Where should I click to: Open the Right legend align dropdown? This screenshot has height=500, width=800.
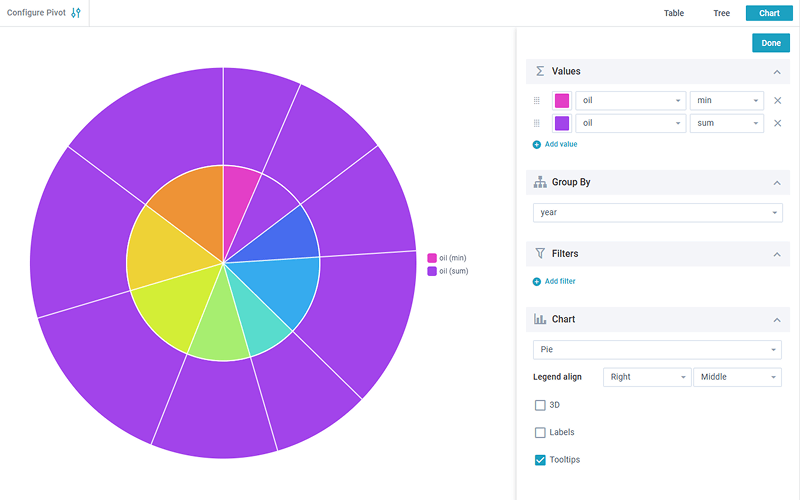647,377
